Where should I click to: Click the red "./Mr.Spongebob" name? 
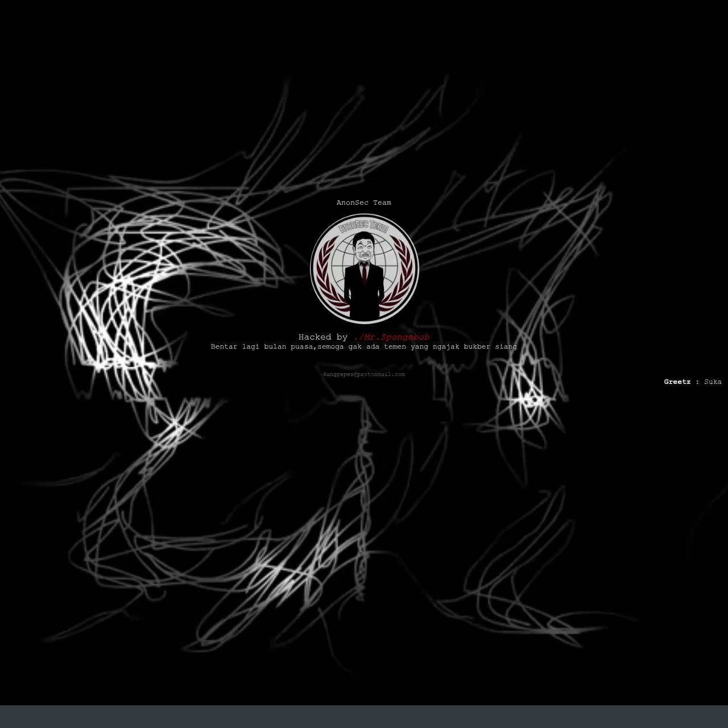click(x=391, y=337)
